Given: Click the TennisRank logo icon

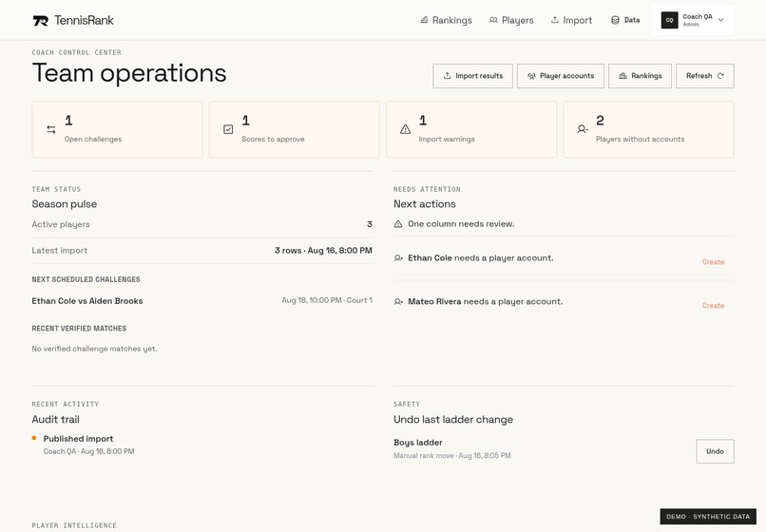Looking at the screenshot, I should coord(41,21).
